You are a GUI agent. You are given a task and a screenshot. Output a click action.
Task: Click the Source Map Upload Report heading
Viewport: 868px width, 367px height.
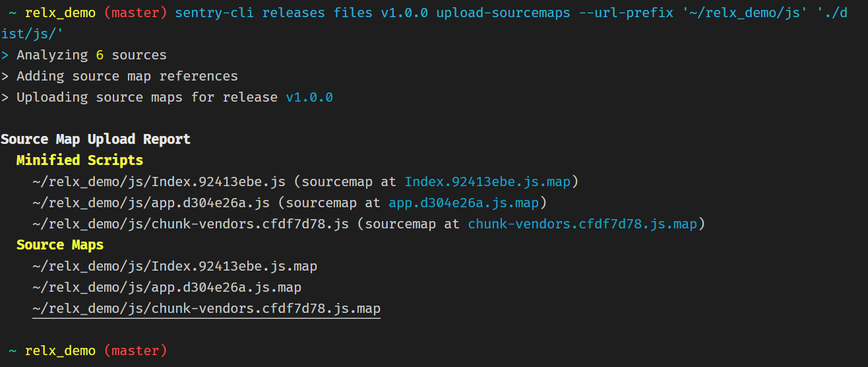[x=96, y=139]
